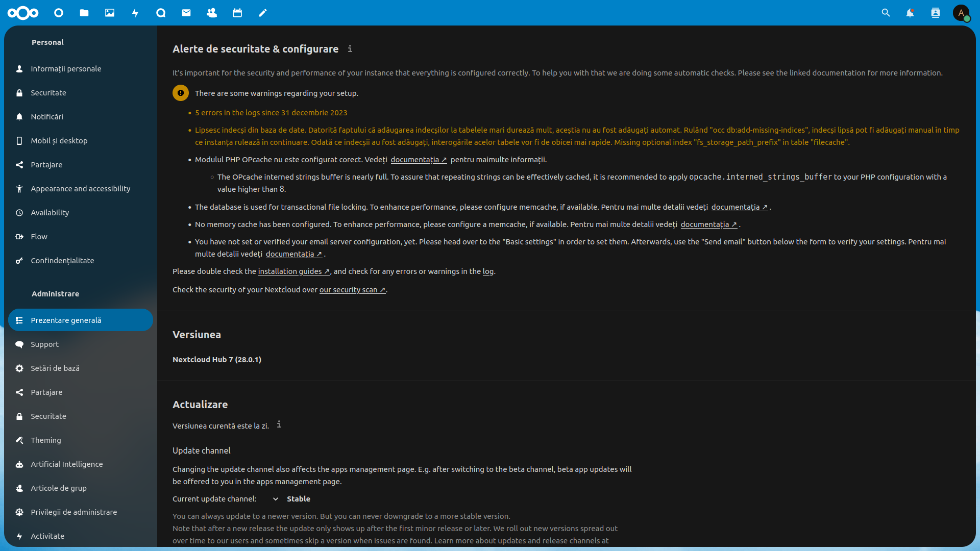Open personal Securitate settings
The height and width of the screenshot is (551, 980).
pyautogui.click(x=81, y=93)
